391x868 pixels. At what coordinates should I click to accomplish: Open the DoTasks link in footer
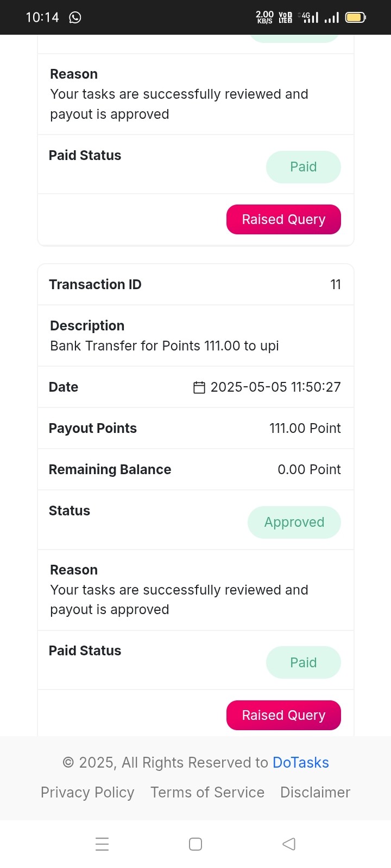301,763
